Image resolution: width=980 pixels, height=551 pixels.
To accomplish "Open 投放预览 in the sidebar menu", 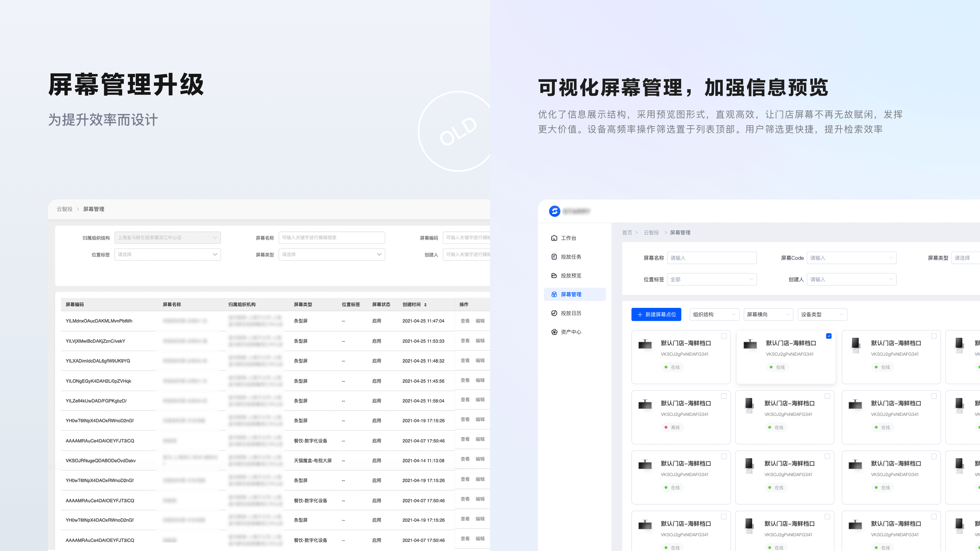I will click(x=574, y=275).
